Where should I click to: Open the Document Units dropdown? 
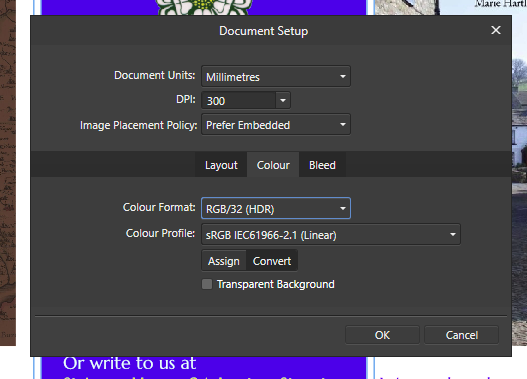pyautogui.click(x=276, y=77)
